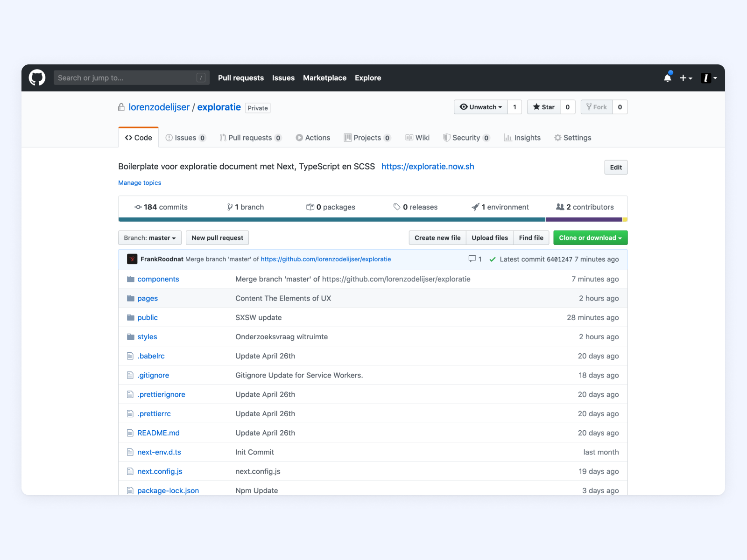Click the Edit button for the description
Screen dimensions: 747x560
point(615,167)
